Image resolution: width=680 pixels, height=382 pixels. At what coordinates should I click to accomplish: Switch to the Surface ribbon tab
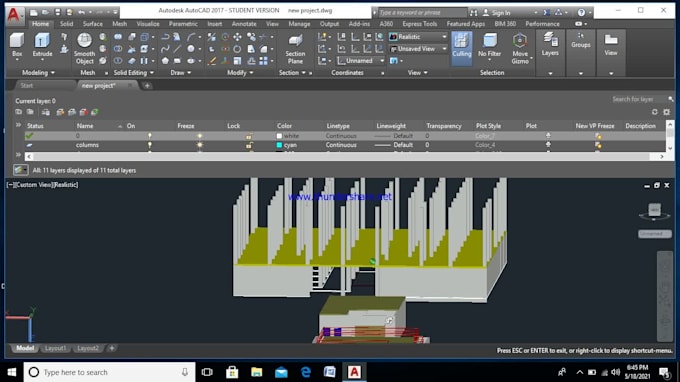point(93,24)
